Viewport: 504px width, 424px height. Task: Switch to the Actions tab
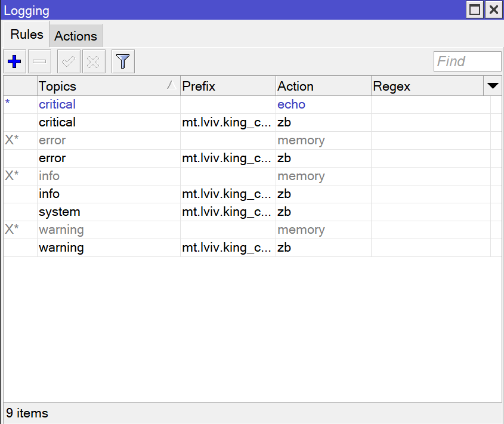point(76,36)
